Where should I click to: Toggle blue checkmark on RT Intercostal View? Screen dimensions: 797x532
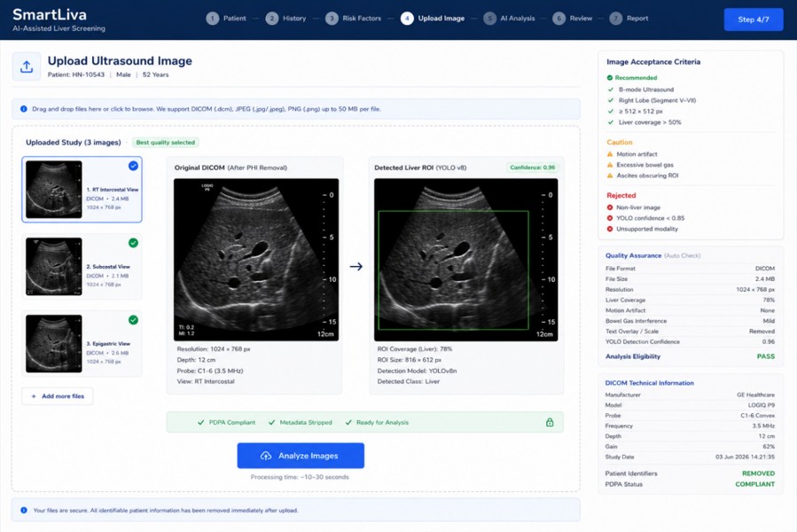[x=133, y=165]
